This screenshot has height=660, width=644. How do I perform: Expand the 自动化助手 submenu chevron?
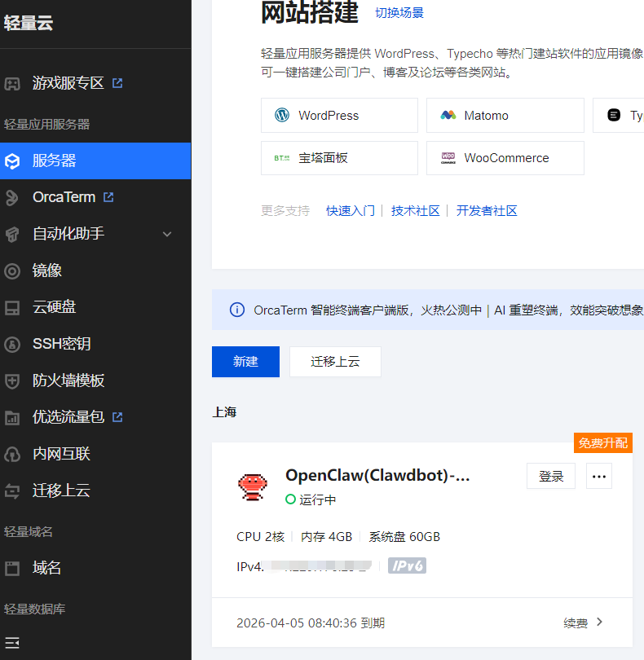[167, 234]
